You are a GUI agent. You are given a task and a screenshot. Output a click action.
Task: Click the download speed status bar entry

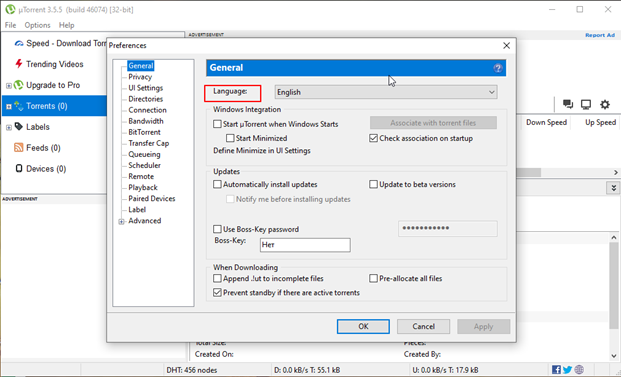307,370
